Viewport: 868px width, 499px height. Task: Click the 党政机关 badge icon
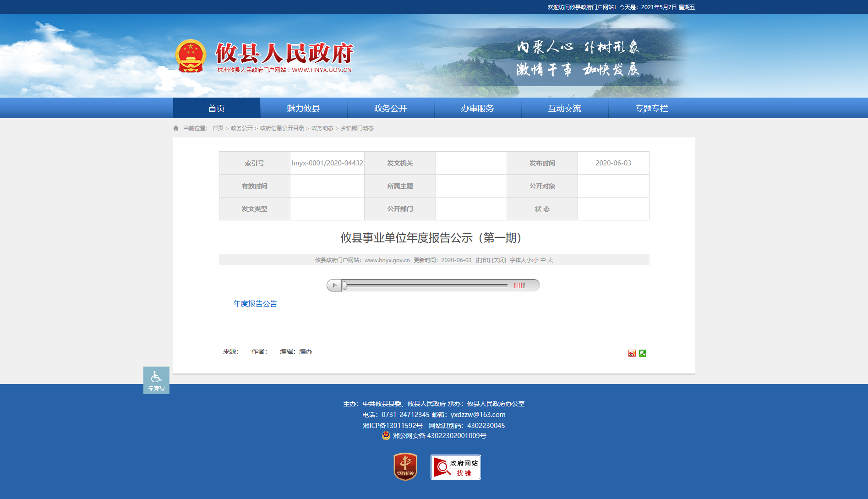(x=405, y=467)
